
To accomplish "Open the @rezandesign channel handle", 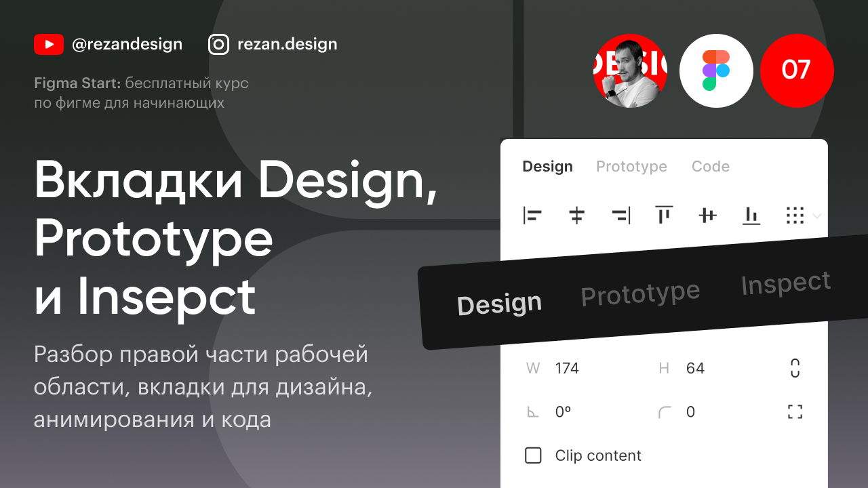I will [127, 45].
